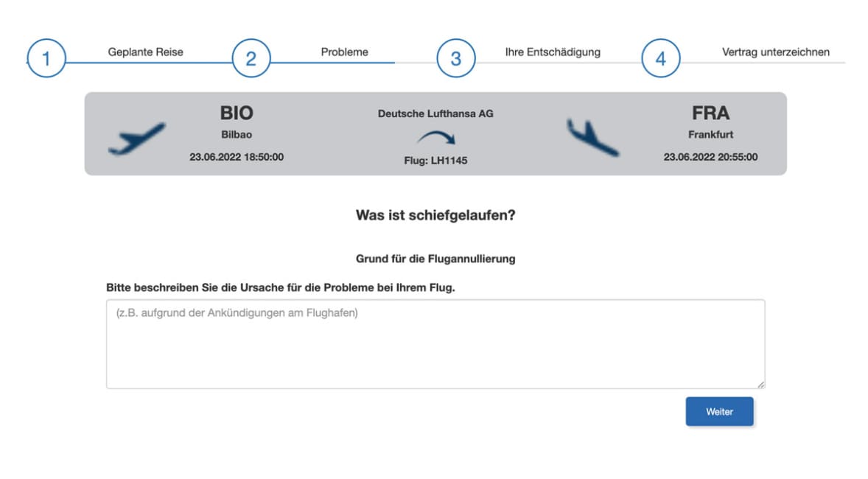Image resolution: width=868 pixels, height=479 pixels.
Task: Open the Geplante Reise step
Action: point(146,52)
